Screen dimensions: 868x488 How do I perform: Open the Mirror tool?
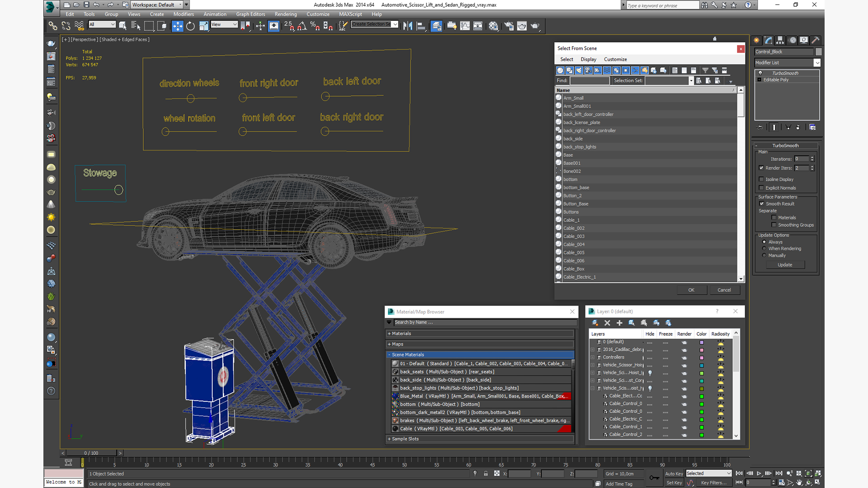click(x=408, y=26)
